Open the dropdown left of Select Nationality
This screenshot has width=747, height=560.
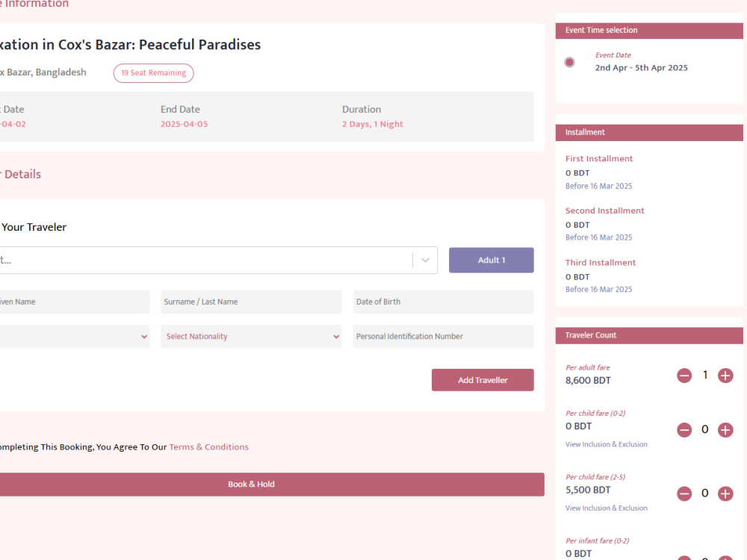74,337
